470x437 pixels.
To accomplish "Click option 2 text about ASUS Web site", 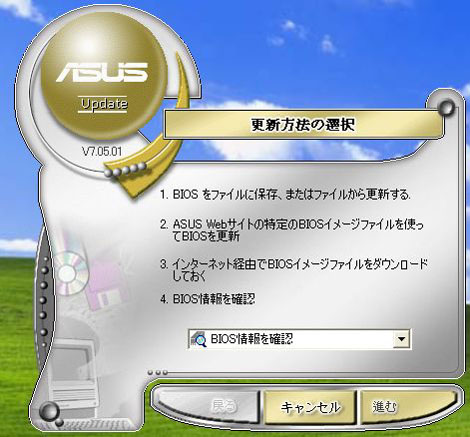I will (x=292, y=230).
